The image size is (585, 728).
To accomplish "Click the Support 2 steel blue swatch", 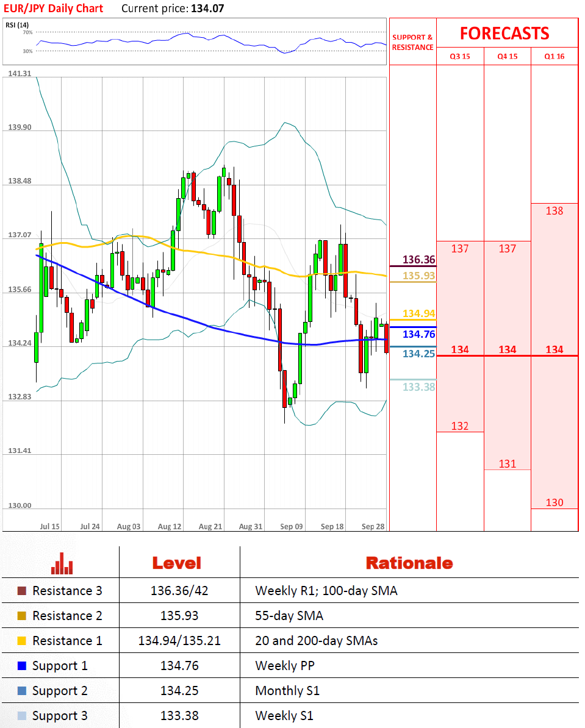I will click(22, 691).
